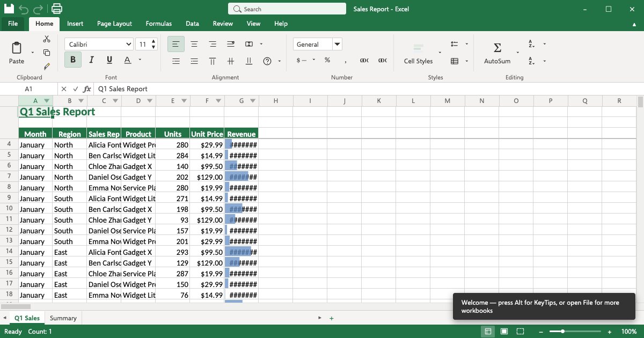The width and height of the screenshot is (644, 338).
Task: Apply comma style number format
Action: [x=346, y=61]
